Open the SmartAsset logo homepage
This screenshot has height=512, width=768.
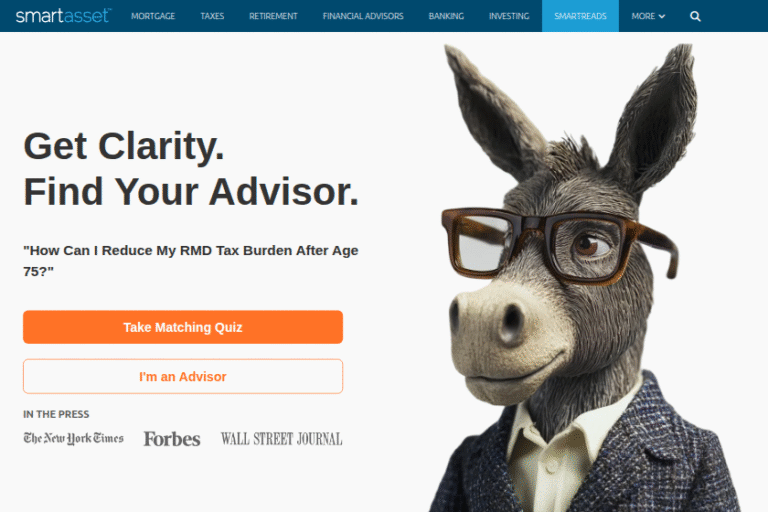(x=63, y=16)
